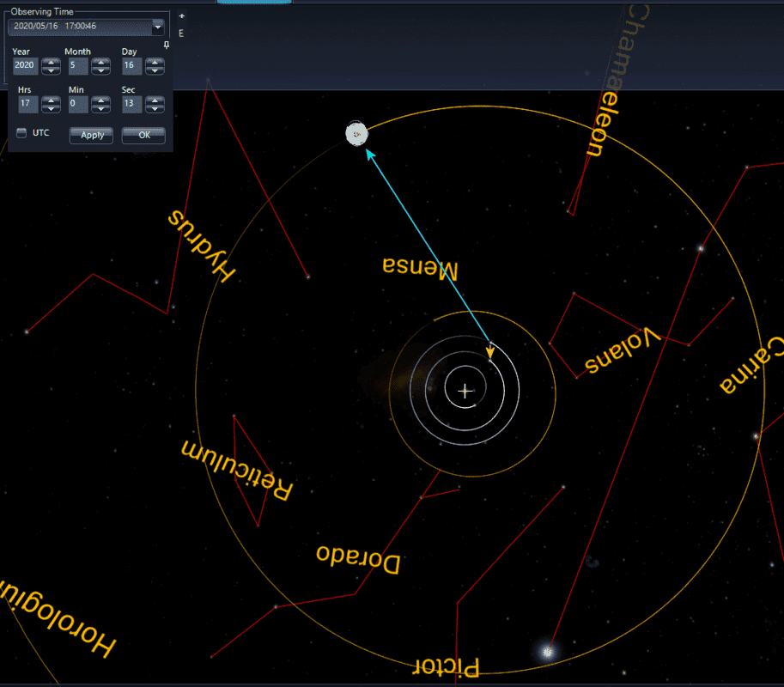Decrease the Sec value with down arrow
Image resolution: width=784 pixels, height=687 pixels.
[x=155, y=108]
